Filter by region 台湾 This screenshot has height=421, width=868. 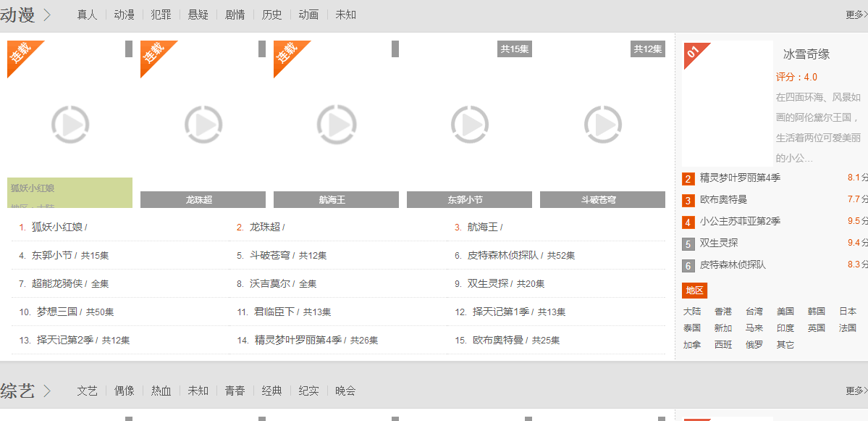click(754, 312)
